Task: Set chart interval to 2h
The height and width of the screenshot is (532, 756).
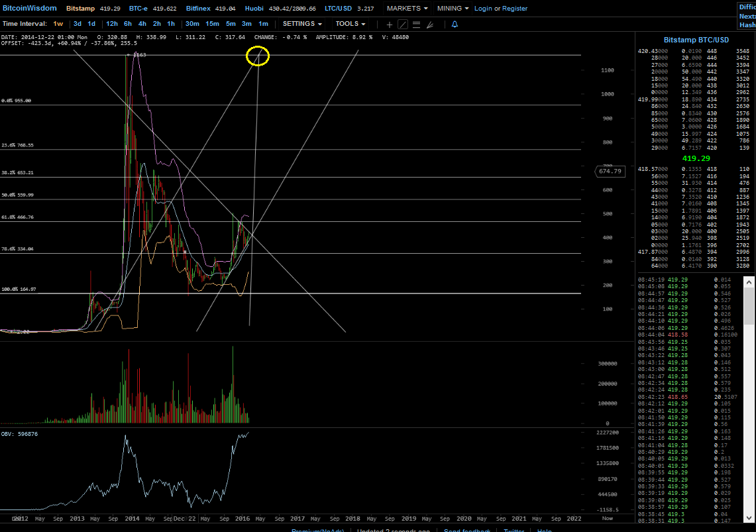Action: click(x=156, y=24)
